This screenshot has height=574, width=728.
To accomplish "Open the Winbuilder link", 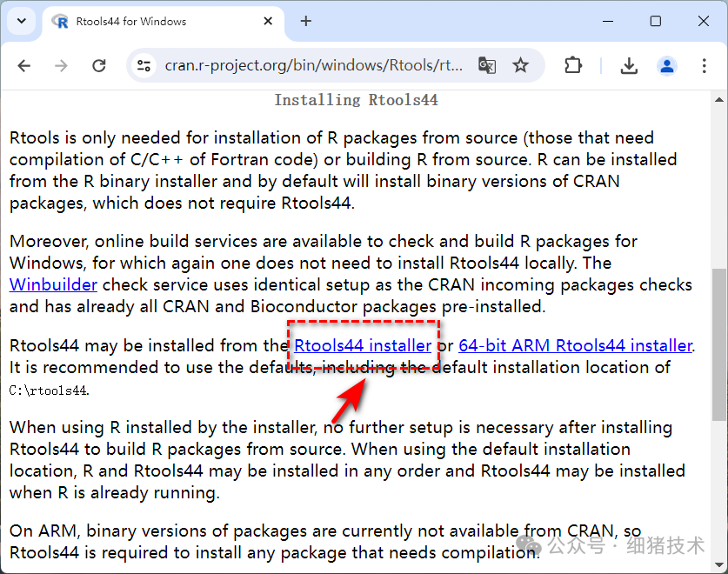I will click(x=51, y=284).
